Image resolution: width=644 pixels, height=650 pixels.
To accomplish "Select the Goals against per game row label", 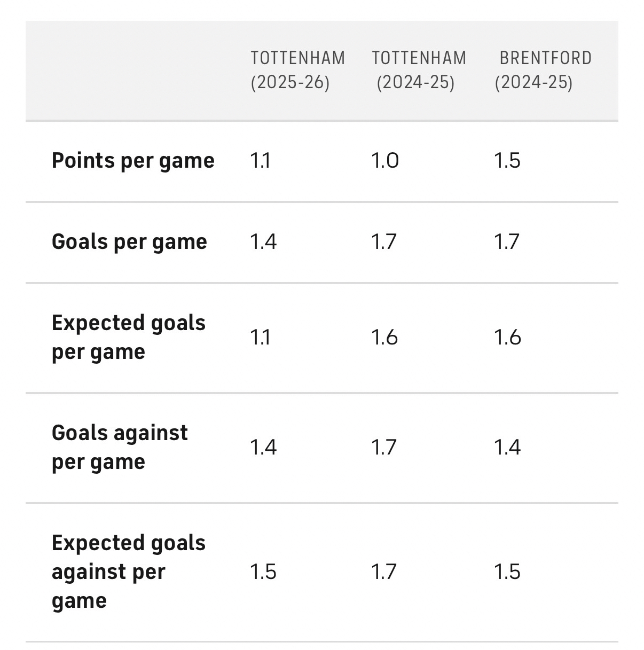I will [120, 447].
